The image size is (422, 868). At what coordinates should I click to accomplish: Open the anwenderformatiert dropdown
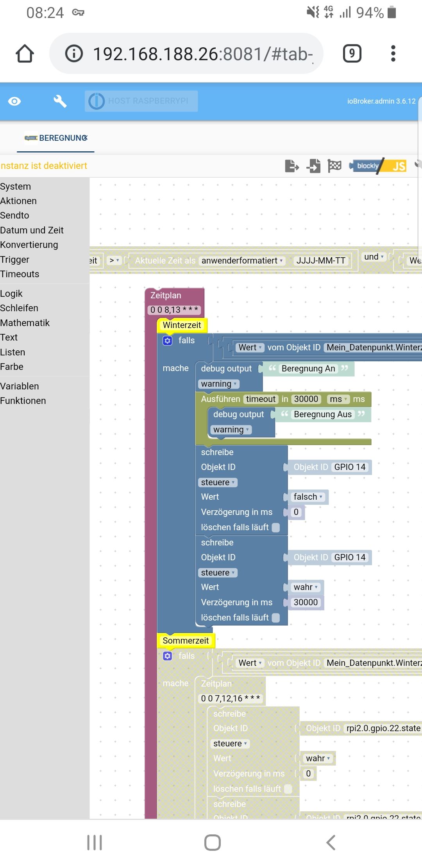click(242, 260)
